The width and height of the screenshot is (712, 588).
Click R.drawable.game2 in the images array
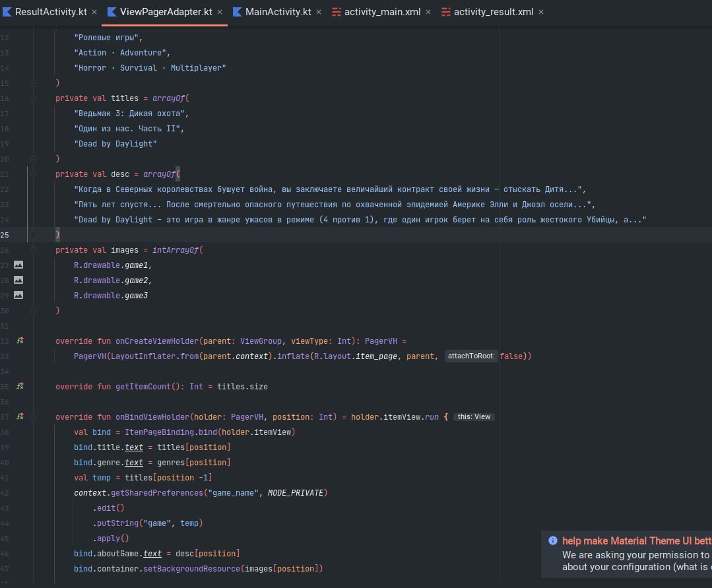coord(111,280)
